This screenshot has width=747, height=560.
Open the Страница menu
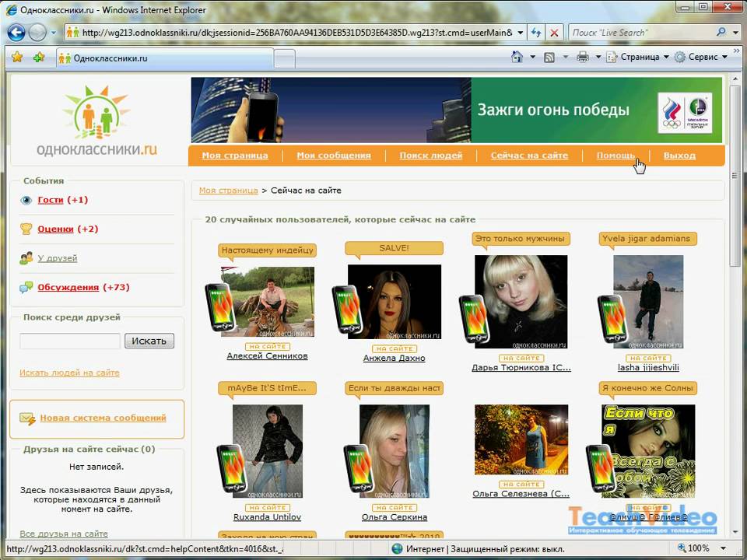tap(637, 57)
